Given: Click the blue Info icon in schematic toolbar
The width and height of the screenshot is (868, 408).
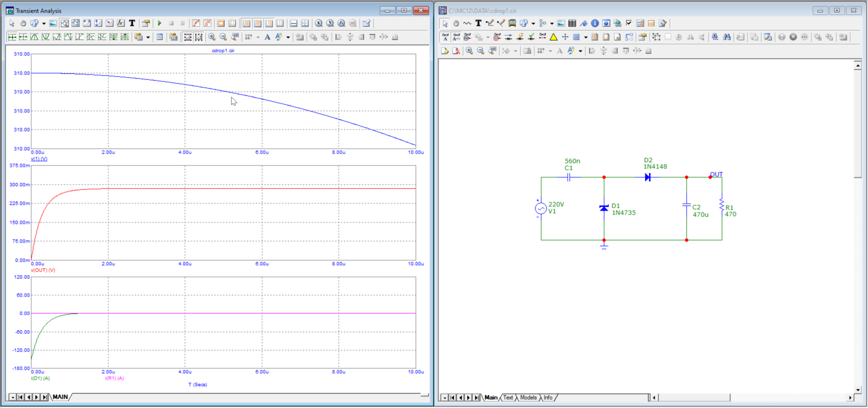Looking at the screenshot, I should tap(595, 23).
